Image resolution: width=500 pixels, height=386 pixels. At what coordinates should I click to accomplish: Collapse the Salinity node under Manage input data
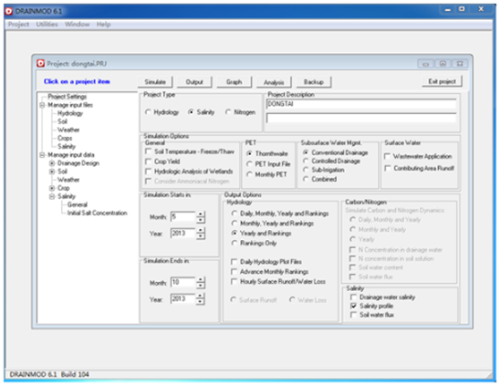(x=52, y=196)
